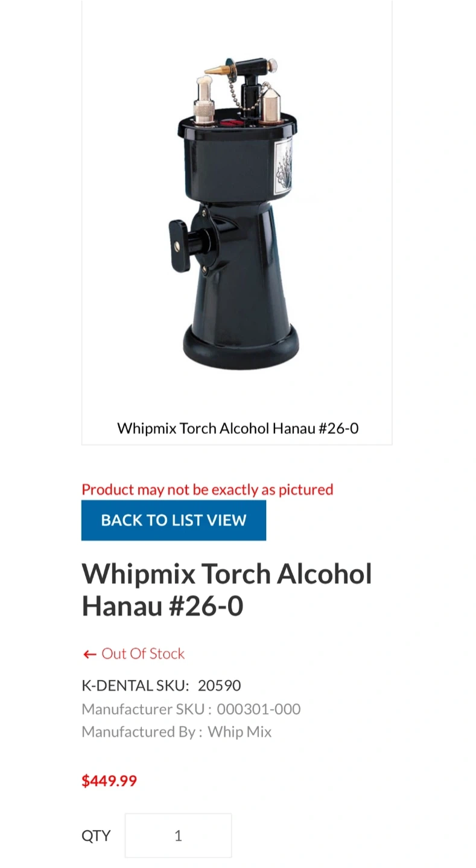The height and width of the screenshot is (868, 476).
Task: Open the alcohol torch product image
Action: pos(237,213)
